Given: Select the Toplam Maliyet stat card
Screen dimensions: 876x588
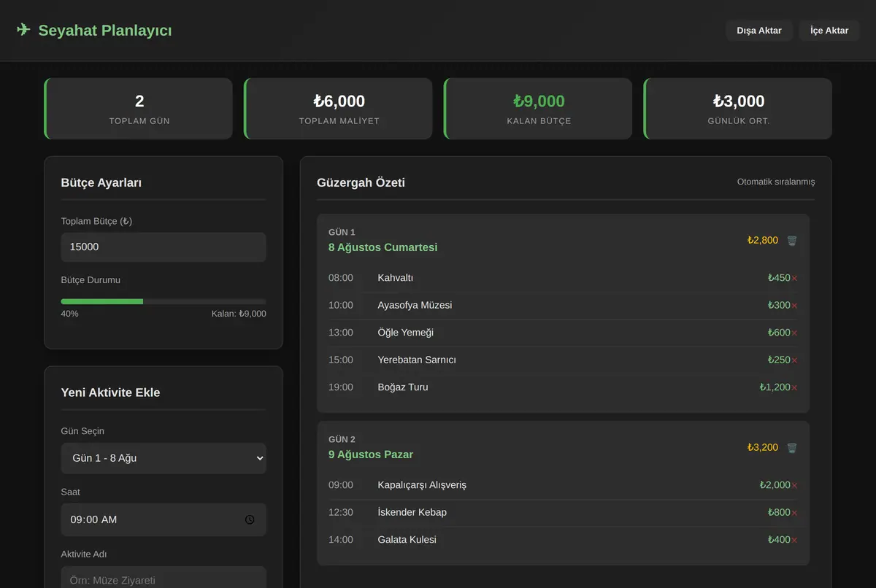Looking at the screenshot, I should point(339,109).
